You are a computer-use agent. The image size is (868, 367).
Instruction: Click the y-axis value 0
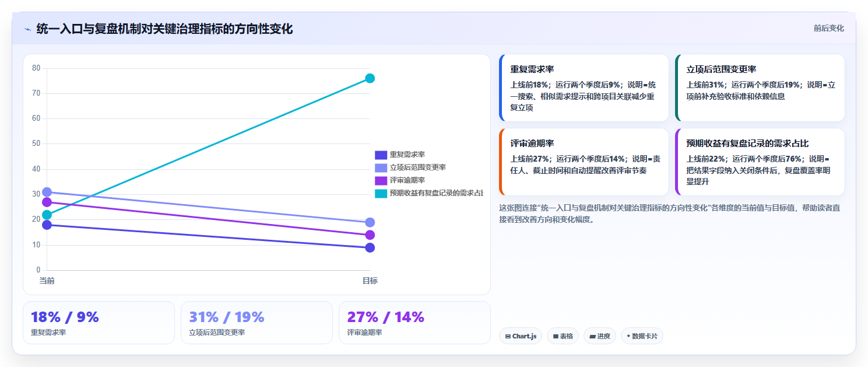point(38,270)
